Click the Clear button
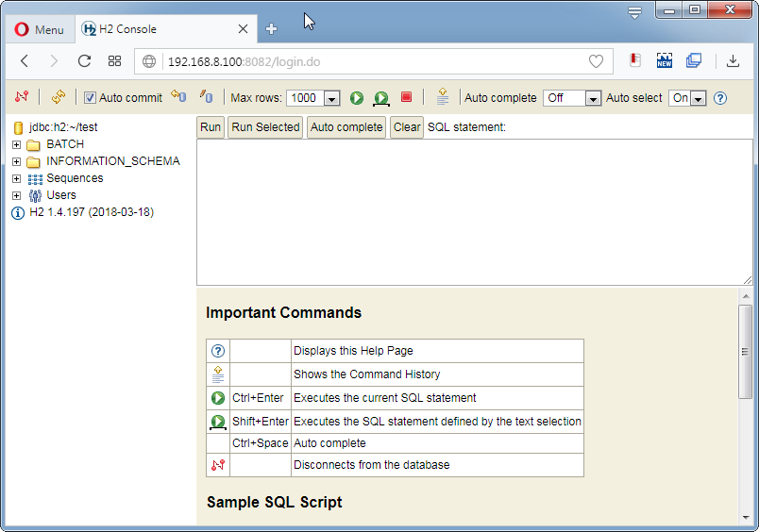The width and height of the screenshot is (759, 532). 407,127
